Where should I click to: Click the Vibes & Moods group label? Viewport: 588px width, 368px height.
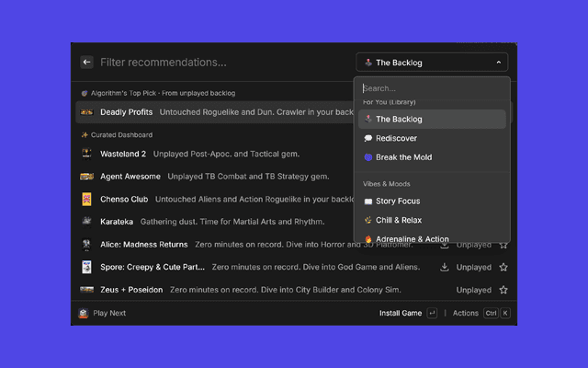pos(386,184)
